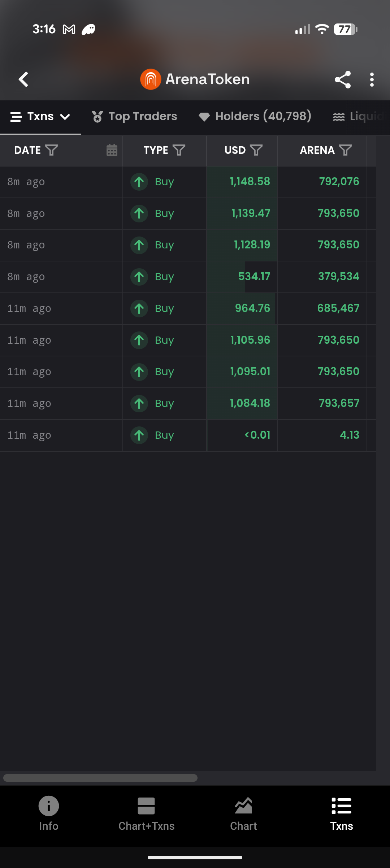Filter by ARENA column funnel icon
Image resolution: width=390 pixels, height=868 pixels.
(345, 150)
